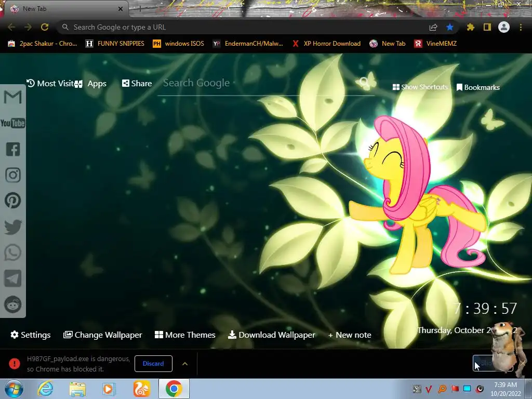Click Download Wallpaper

(x=271, y=335)
